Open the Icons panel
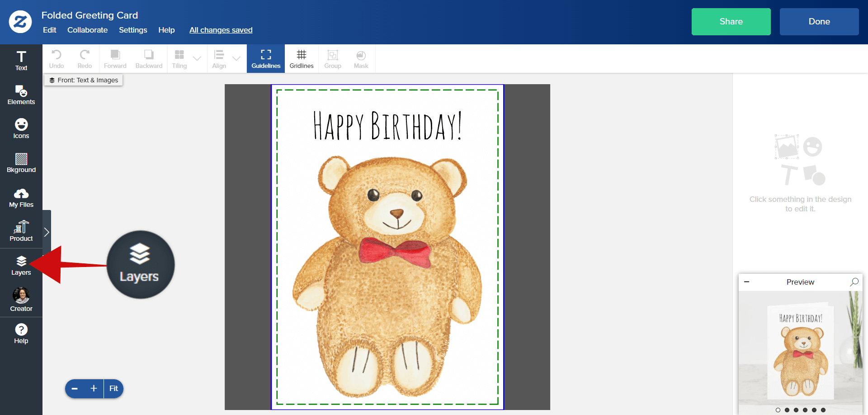This screenshot has width=868, height=415. pyautogui.click(x=21, y=129)
